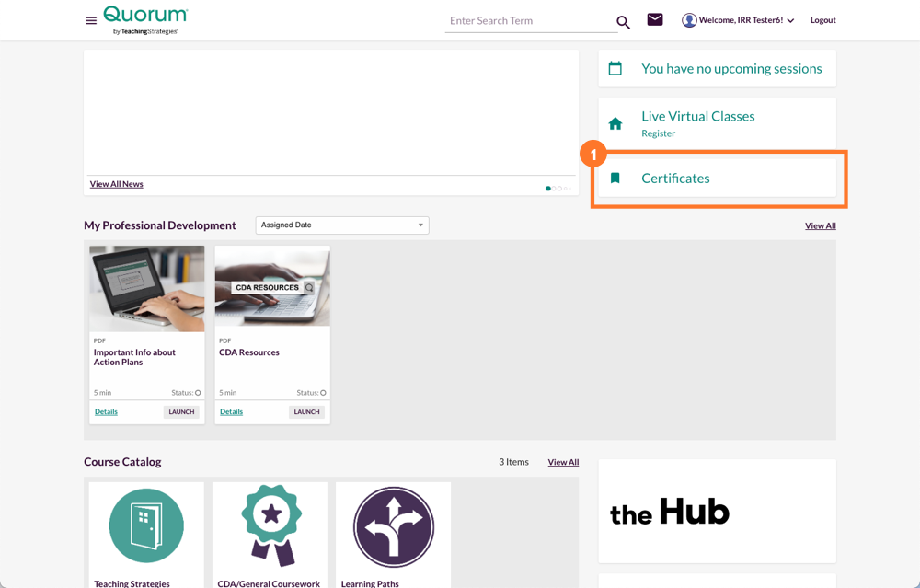Open the hamburger navigation menu

coord(90,20)
